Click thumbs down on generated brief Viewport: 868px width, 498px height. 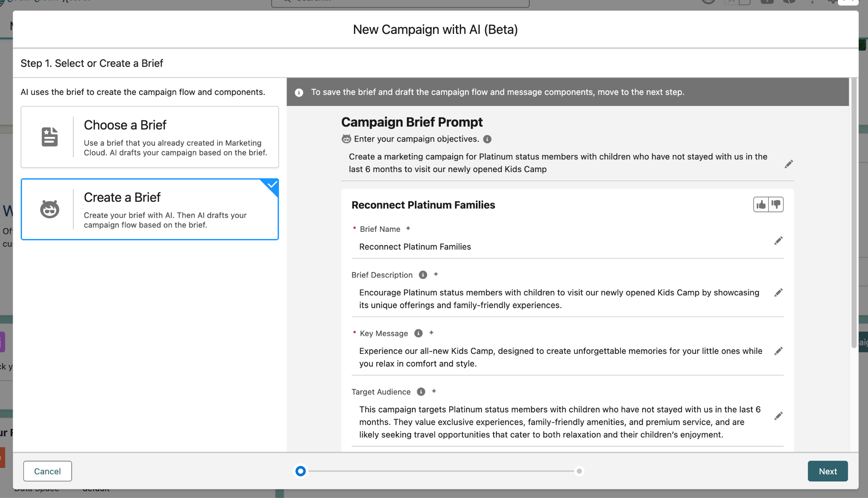point(776,205)
